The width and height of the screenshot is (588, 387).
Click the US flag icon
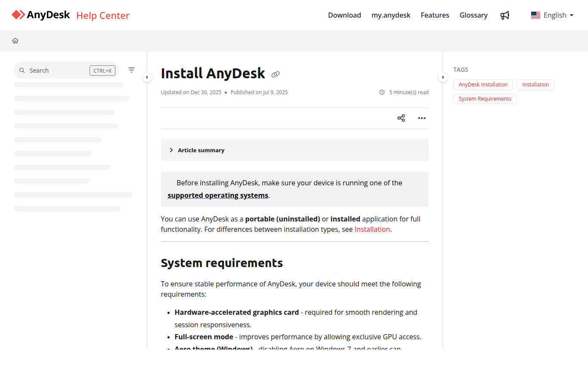pos(535,15)
